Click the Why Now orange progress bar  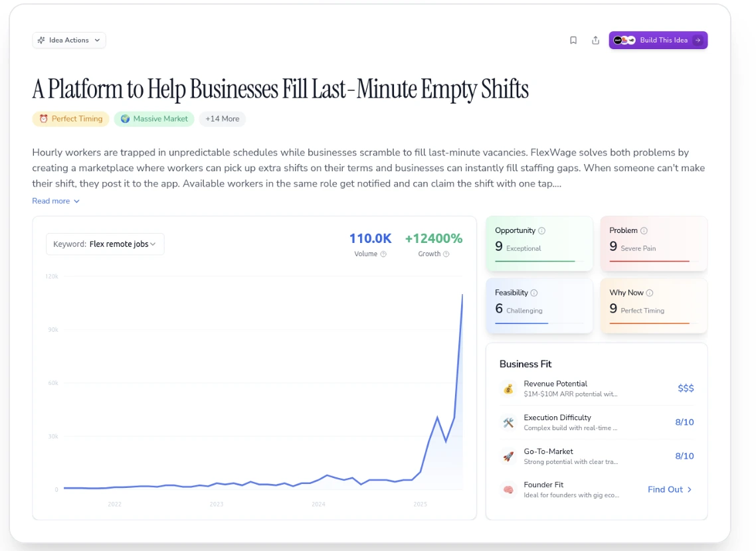[650, 323]
